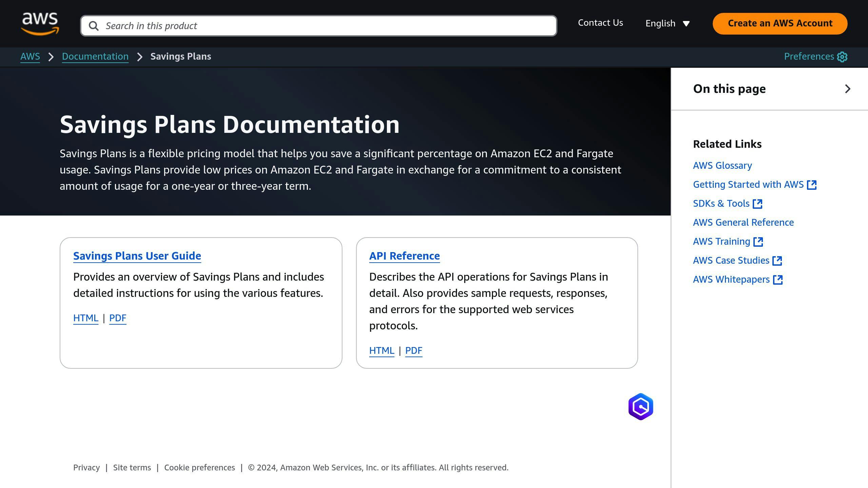Expand the On this page chevron

(x=848, y=89)
